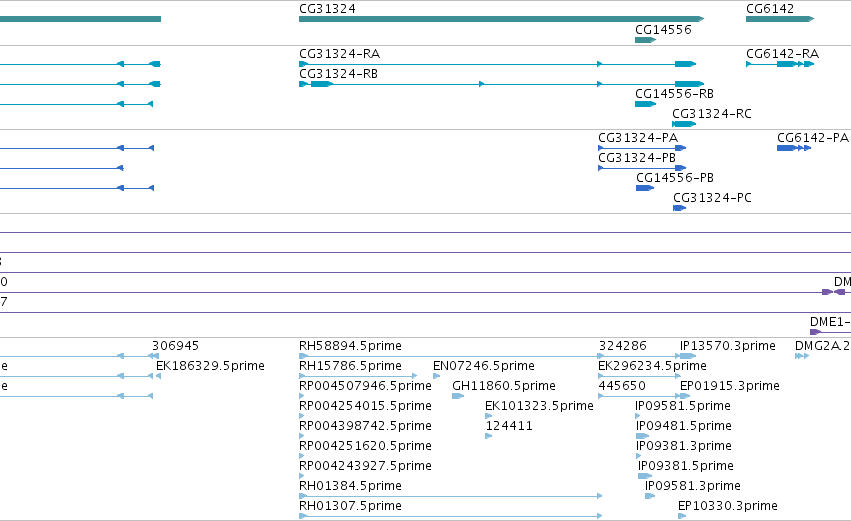Open EST IP09381.5prime
This screenshot has height=521, width=851.
point(685,466)
